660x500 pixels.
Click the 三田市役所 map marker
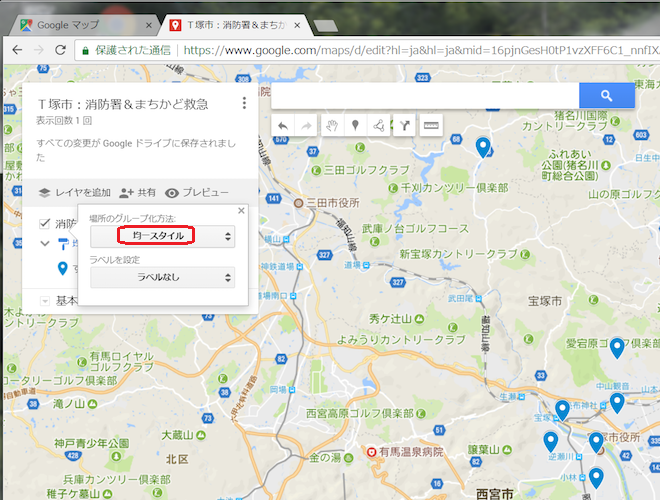(x=298, y=203)
